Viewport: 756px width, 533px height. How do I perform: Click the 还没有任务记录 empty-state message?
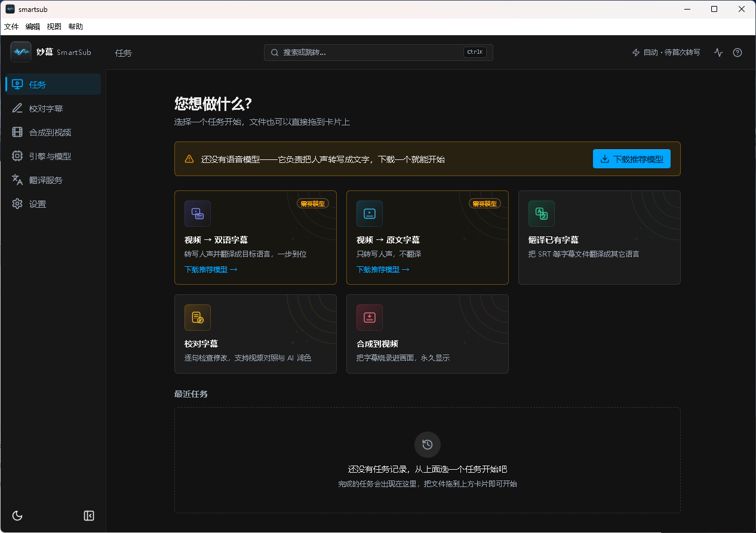tap(428, 469)
